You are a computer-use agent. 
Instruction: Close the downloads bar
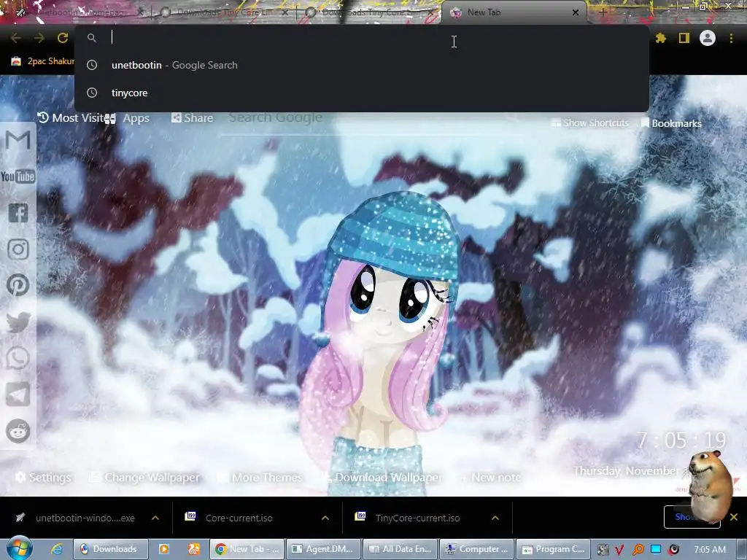point(734,517)
